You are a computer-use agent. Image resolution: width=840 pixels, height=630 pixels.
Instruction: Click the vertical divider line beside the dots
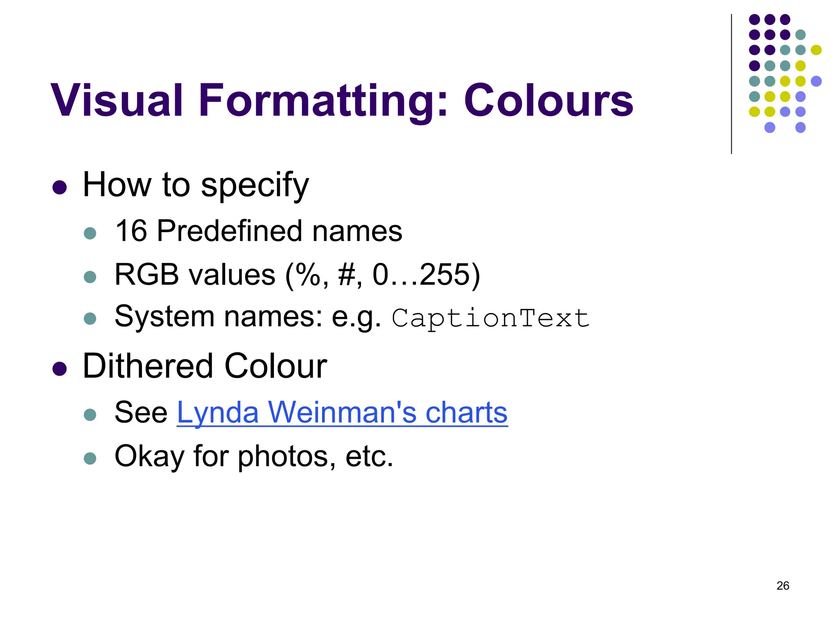[x=731, y=84]
